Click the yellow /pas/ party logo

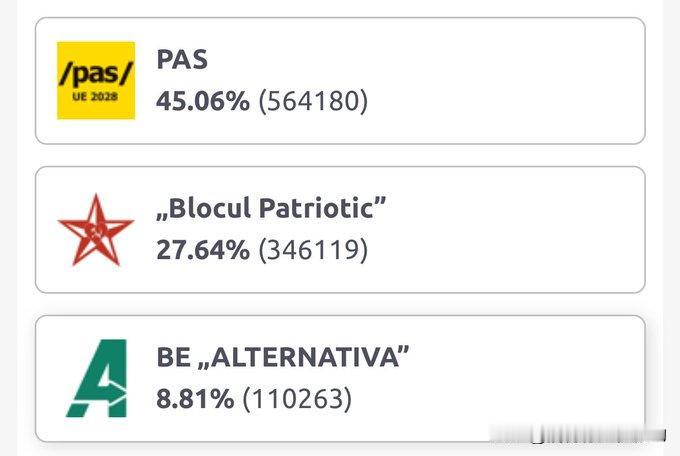coord(96,80)
